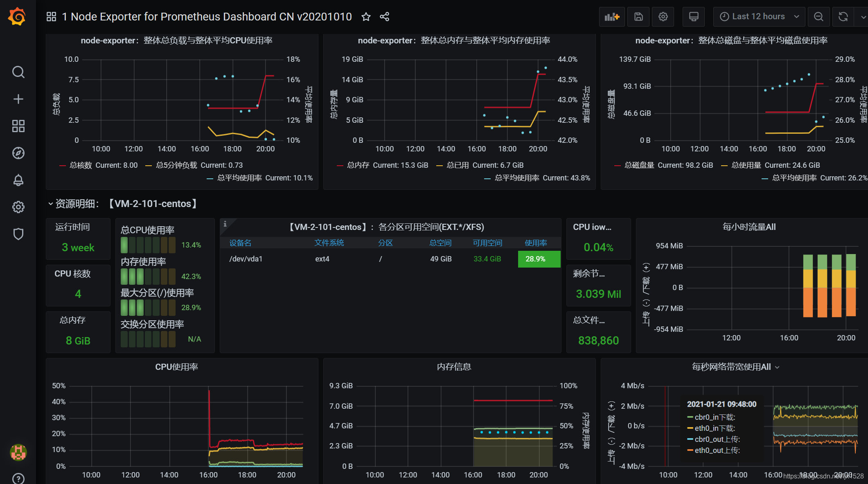
Task: Click the dashboard grid icon beside title
Action: [x=51, y=17]
